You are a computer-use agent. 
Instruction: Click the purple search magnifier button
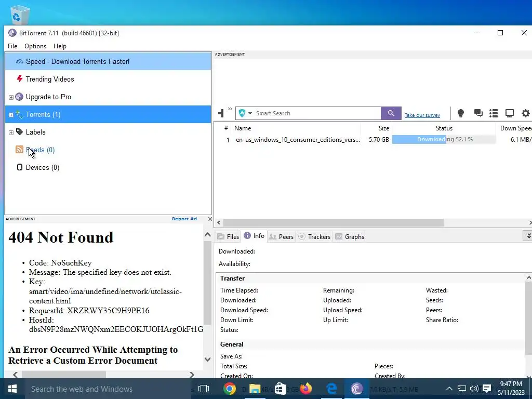391,113
